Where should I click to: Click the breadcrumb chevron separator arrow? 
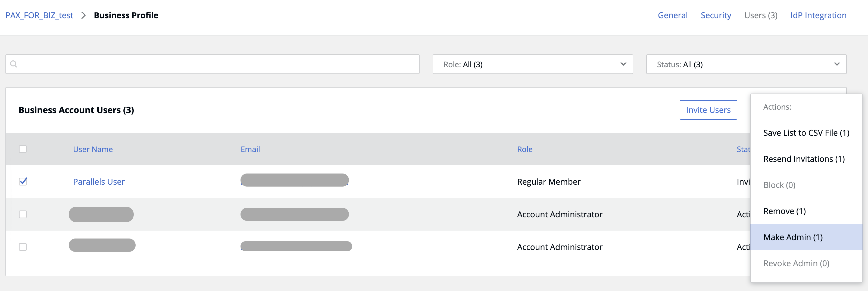pyautogui.click(x=83, y=16)
